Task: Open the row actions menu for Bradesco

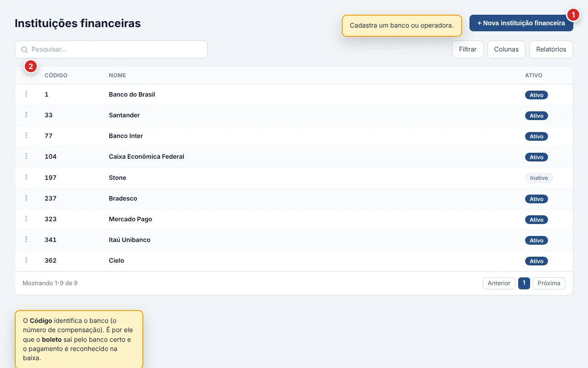Action: click(x=26, y=198)
